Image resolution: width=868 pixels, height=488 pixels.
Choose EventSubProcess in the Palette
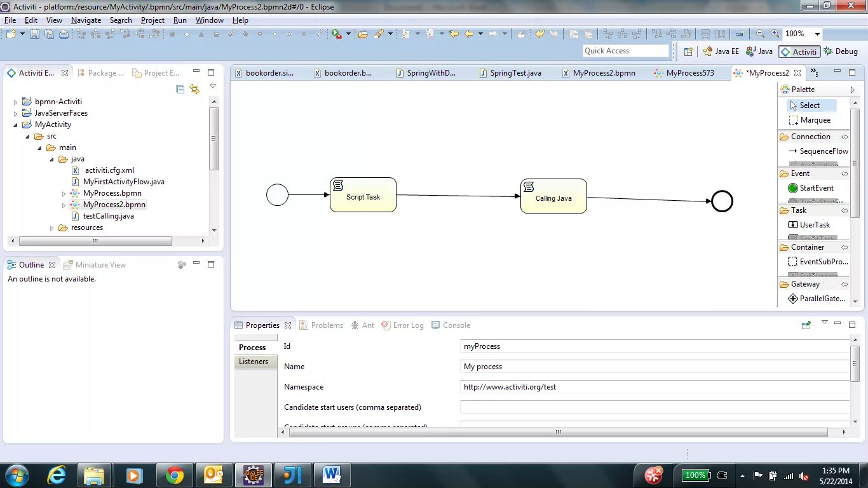[x=818, y=262]
